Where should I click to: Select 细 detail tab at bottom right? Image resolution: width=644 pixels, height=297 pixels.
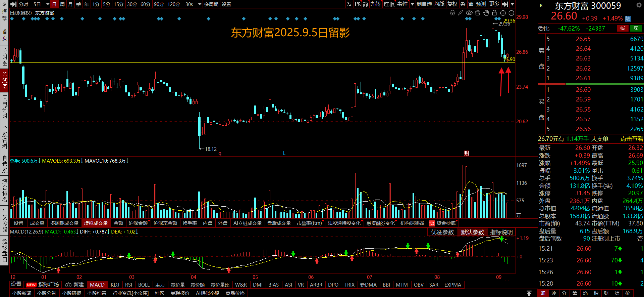[543, 293]
